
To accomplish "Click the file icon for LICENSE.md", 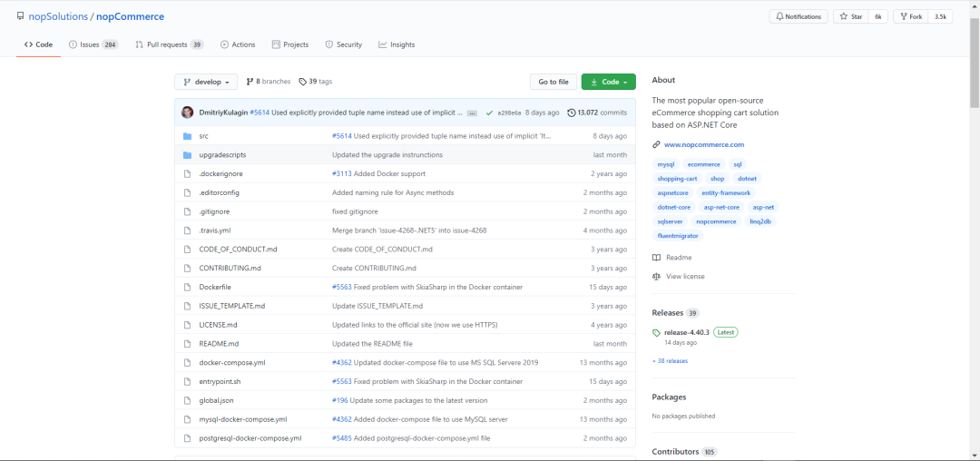I will 187,325.
